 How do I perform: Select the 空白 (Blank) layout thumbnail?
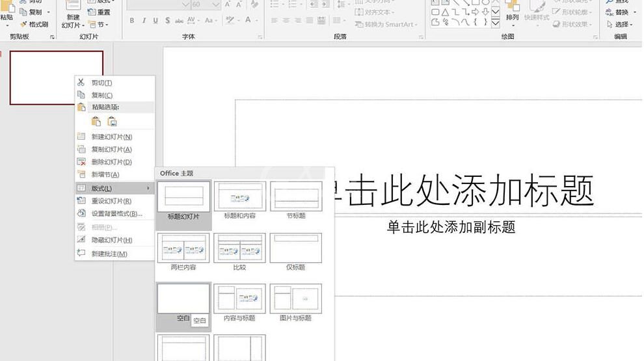[183, 299]
